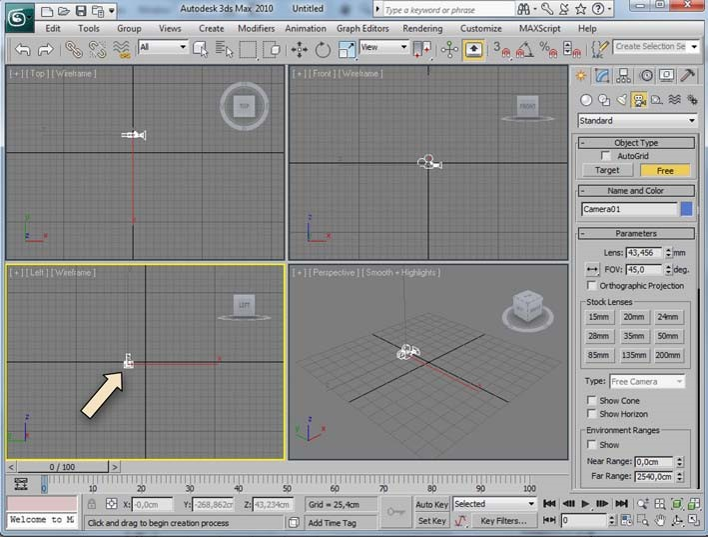Toggle the Auto Key animation mode
Image resolution: width=708 pixels, height=537 pixels.
(432, 504)
